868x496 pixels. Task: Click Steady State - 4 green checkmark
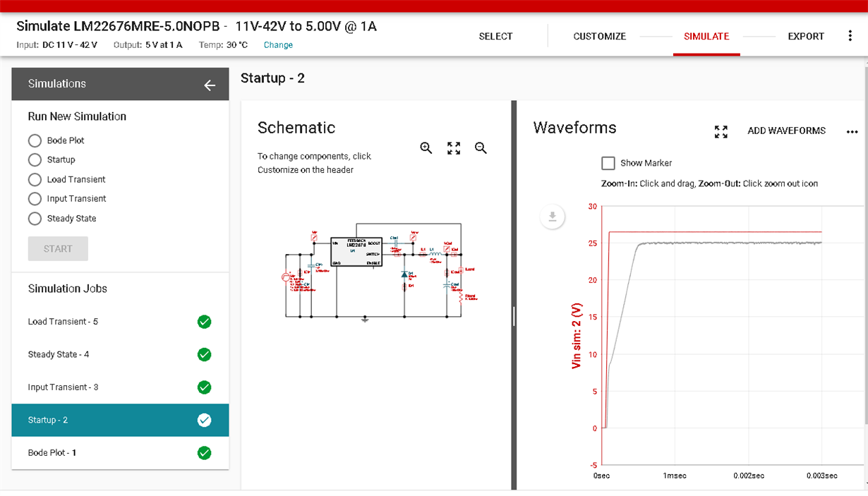204,354
